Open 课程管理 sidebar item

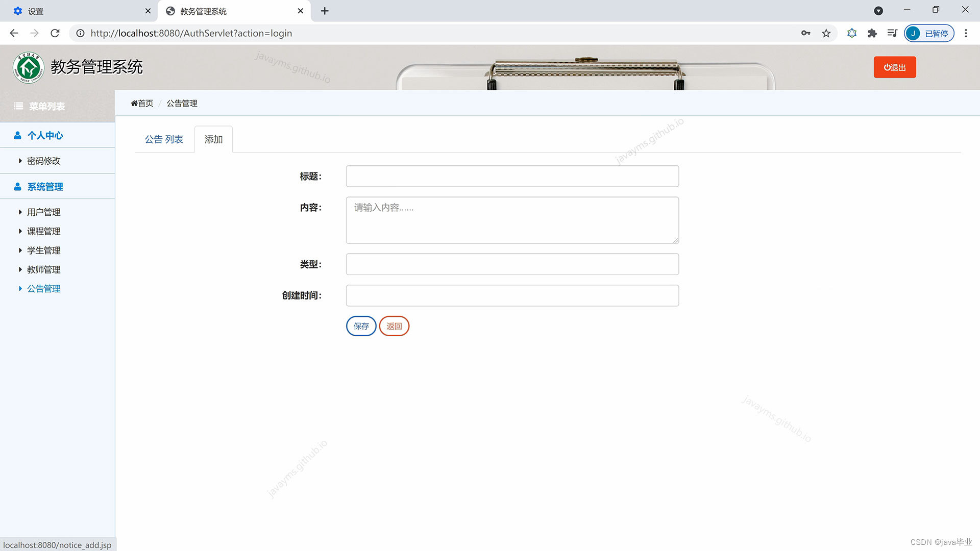point(43,232)
